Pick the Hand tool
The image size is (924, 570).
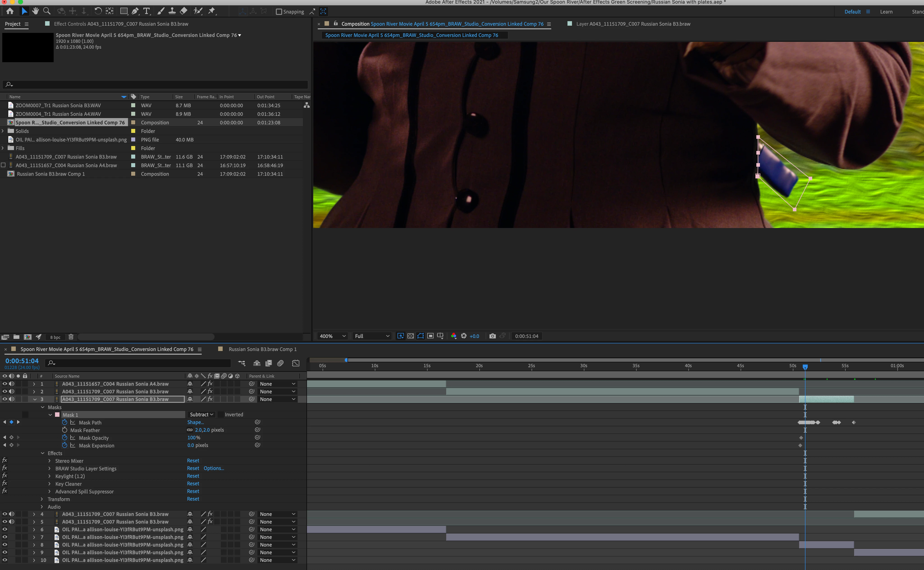click(x=35, y=11)
